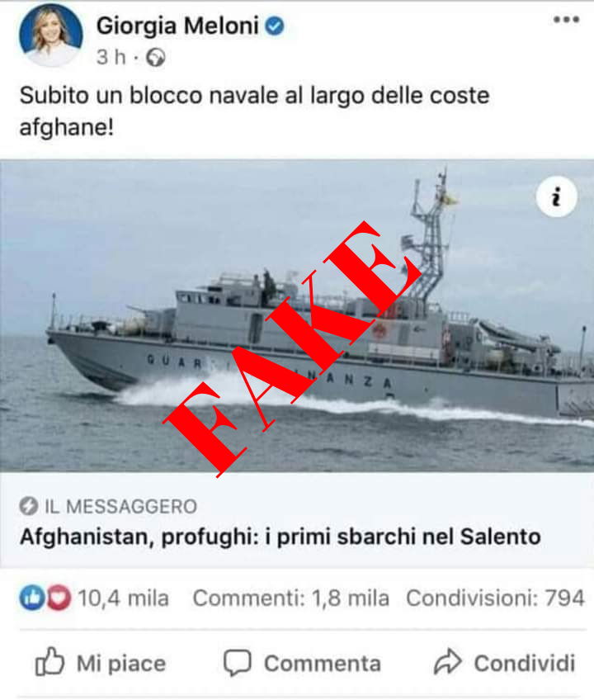Click the thumbs-up Mi piace icon

point(49,661)
